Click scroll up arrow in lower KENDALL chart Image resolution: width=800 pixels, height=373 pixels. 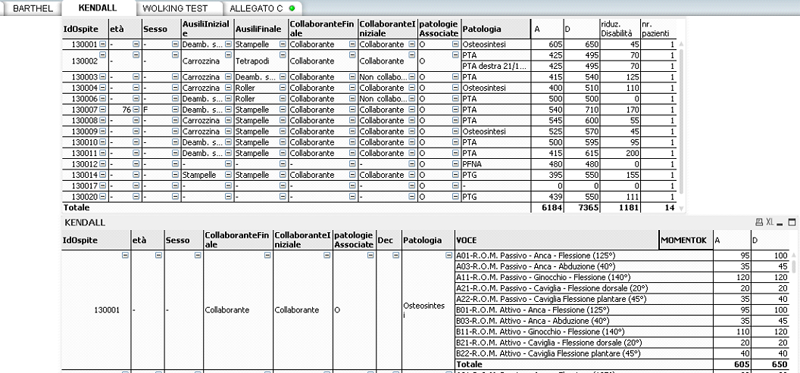click(x=793, y=255)
